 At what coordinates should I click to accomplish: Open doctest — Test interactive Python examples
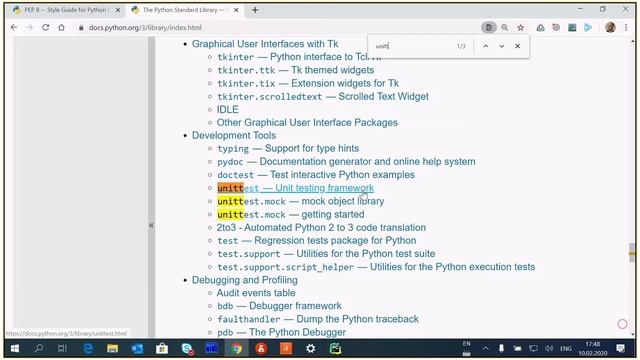[316, 175]
